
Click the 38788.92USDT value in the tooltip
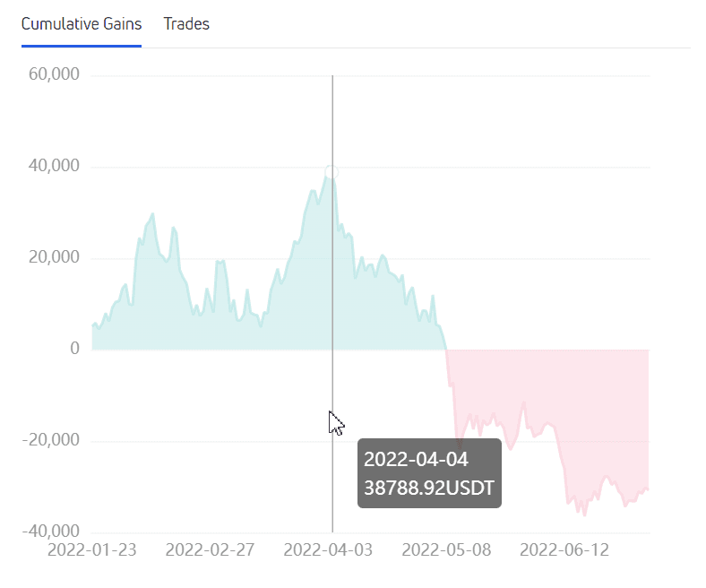click(x=429, y=489)
